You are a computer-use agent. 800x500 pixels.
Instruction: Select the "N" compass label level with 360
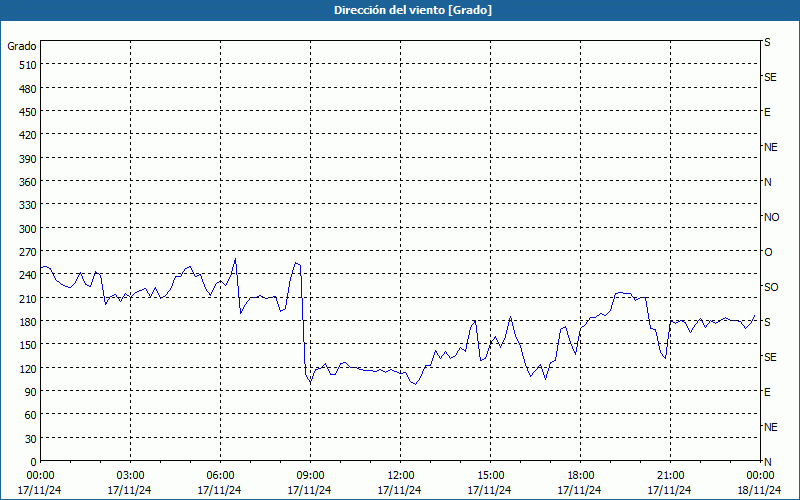tap(767, 182)
